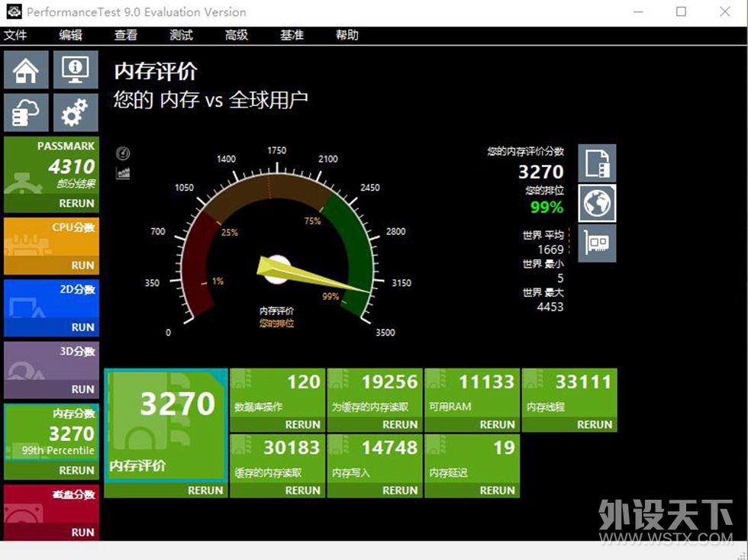This screenshot has height=560, width=748.
Task: Go to the home screen icon
Action: (x=26, y=70)
